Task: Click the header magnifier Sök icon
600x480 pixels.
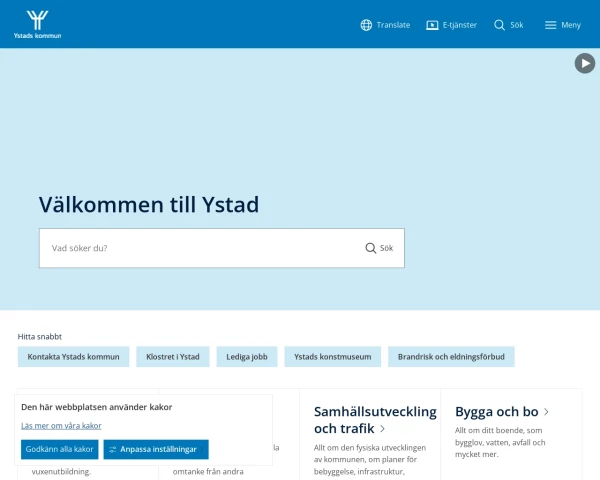Action: coord(499,25)
